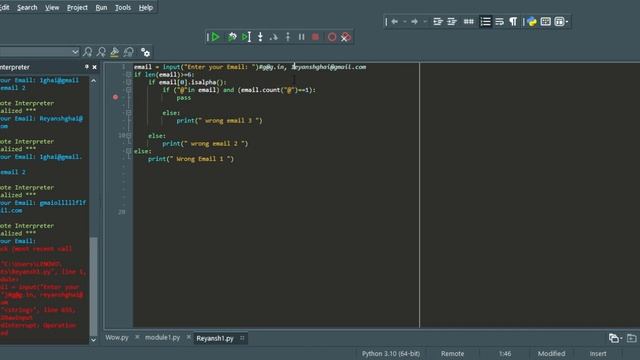Collapse the last 'else:' fold above Wrong Email 1
This screenshot has width=640, height=360.
point(129,151)
